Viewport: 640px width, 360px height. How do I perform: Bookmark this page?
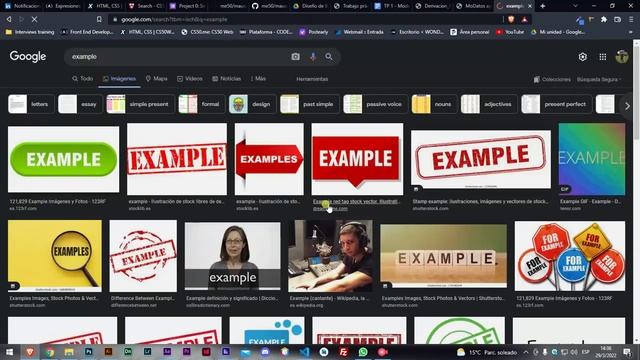(99, 19)
